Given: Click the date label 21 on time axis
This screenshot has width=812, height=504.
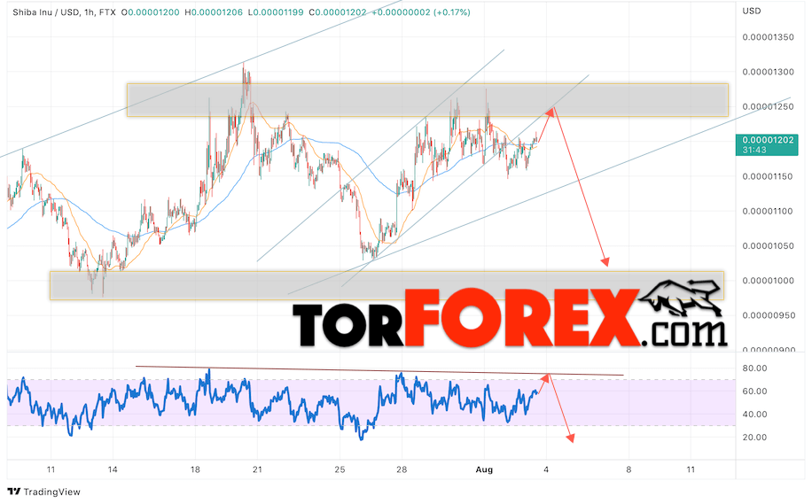Looking at the screenshot, I should point(257,469).
